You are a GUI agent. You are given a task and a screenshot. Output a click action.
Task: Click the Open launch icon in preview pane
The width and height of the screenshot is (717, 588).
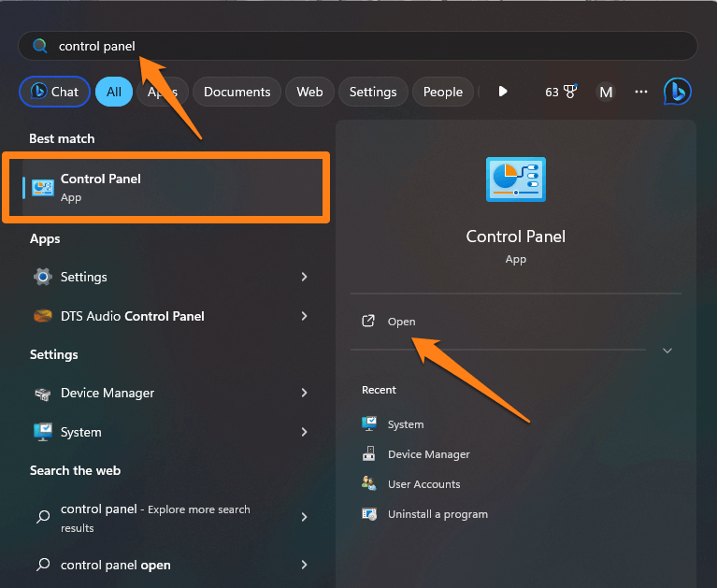pyautogui.click(x=368, y=321)
